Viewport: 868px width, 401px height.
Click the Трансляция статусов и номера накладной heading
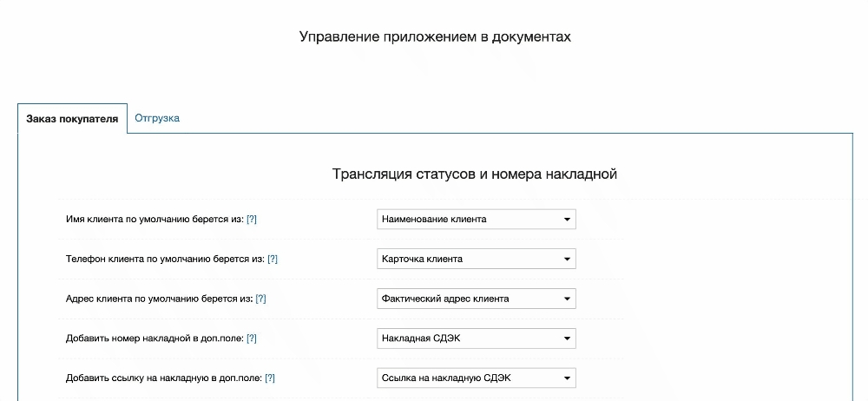click(474, 174)
